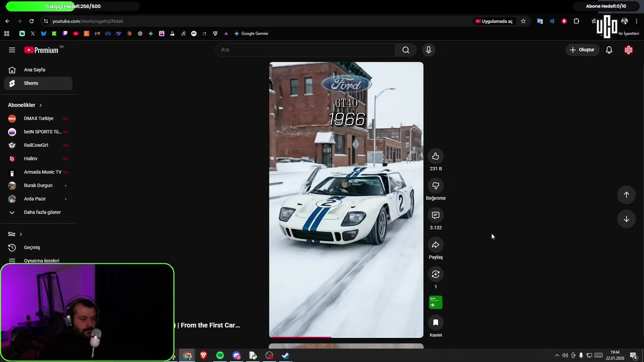Open the ChatGPT bookmark icon
The width and height of the screenshot is (644, 362).
[x=140, y=34]
